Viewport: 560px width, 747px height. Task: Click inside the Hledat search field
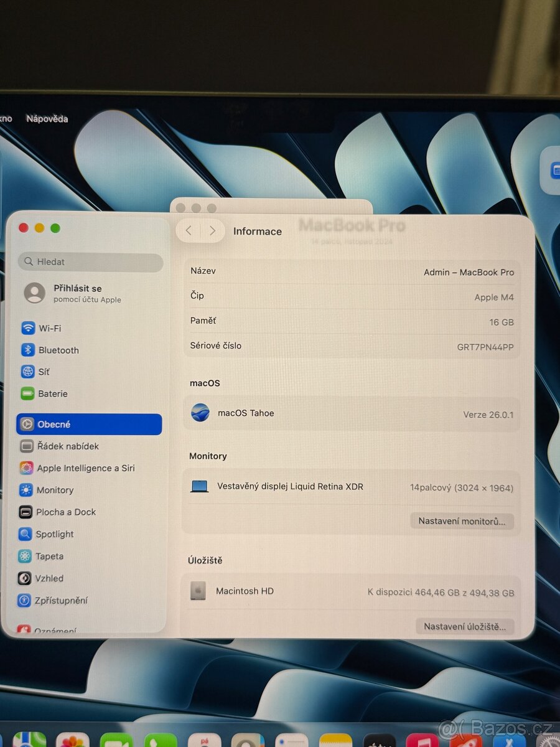pyautogui.click(x=90, y=261)
